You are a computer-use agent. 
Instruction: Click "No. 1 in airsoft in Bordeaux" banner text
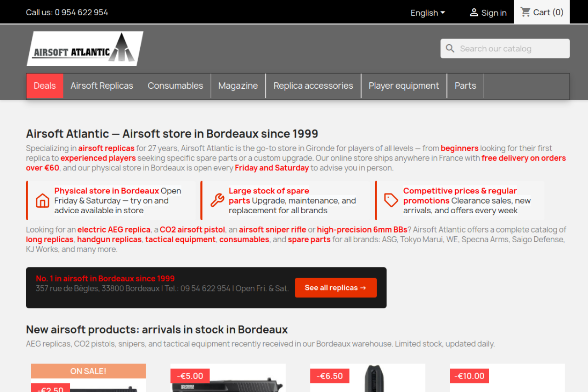pyautogui.click(x=105, y=278)
